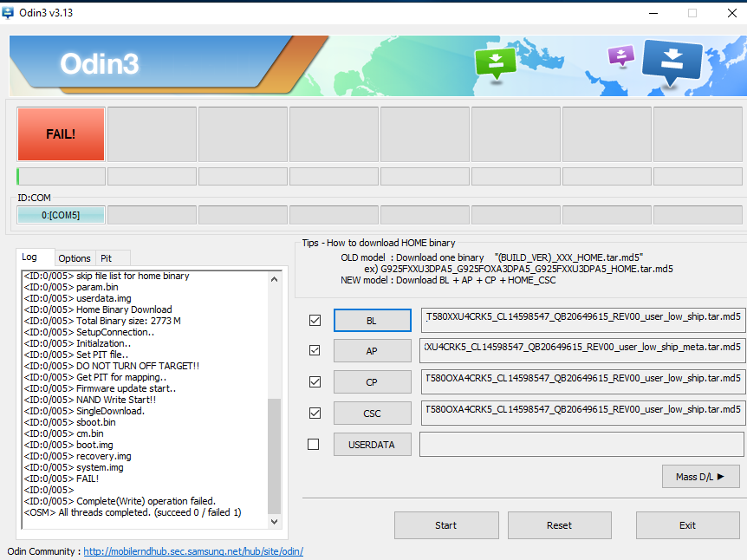Screen dimensions: 747x560
Task: Click log line 'recovery.img'
Action: [77, 456]
